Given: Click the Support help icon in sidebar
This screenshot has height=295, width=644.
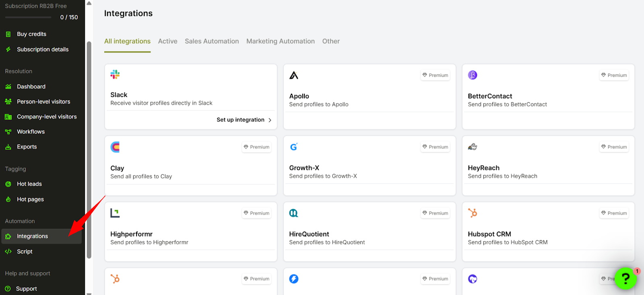Looking at the screenshot, I should click(x=8, y=289).
